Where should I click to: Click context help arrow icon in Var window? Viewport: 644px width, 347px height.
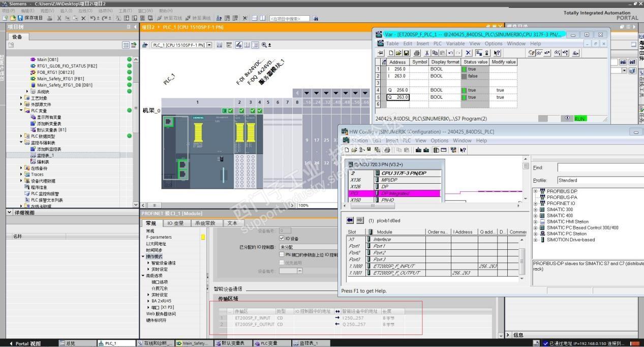(x=497, y=53)
